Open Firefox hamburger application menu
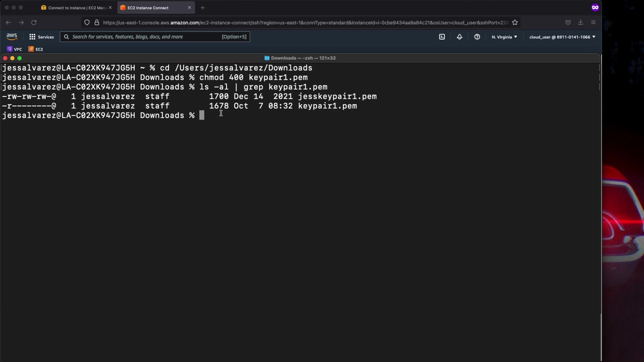 593,22
